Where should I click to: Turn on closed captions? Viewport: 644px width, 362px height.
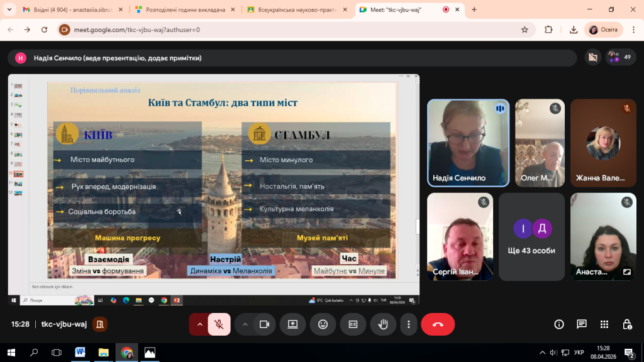pos(353,324)
